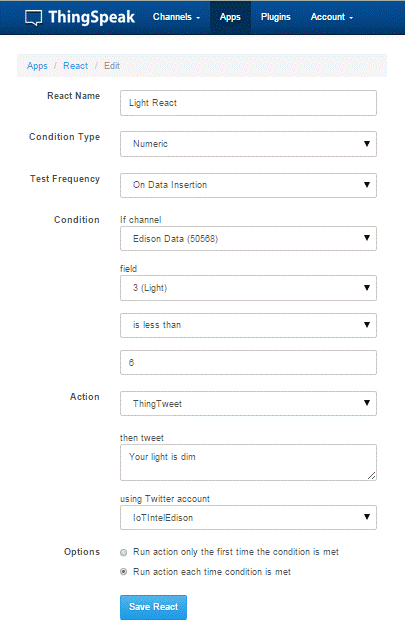Open the Action dropdown showing ThingTweet
Image resolution: width=405 pixels, height=632 pixels.
coord(248,403)
